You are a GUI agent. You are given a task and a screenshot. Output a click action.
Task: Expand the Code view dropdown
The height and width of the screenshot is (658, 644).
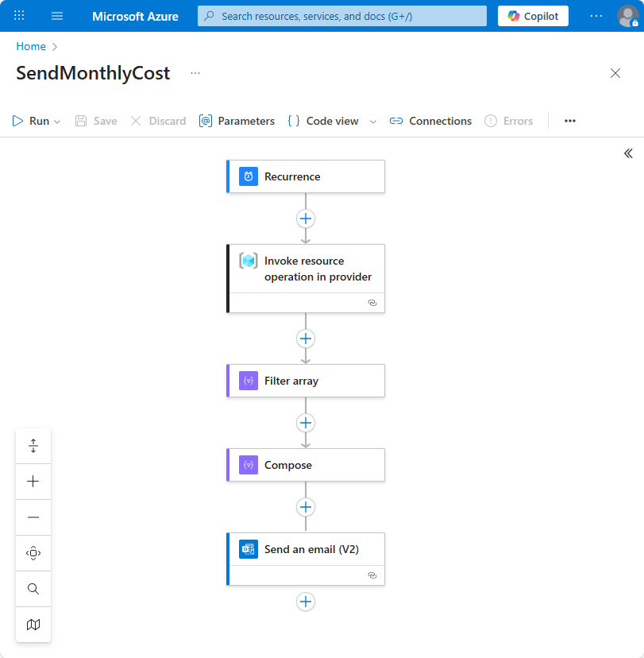click(372, 121)
